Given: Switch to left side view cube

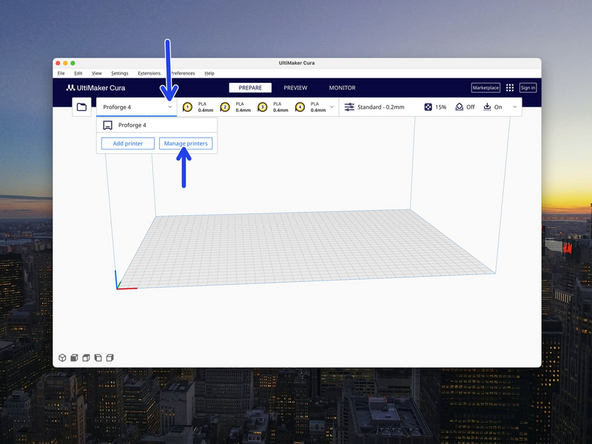Looking at the screenshot, I should click(x=98, y=358).
